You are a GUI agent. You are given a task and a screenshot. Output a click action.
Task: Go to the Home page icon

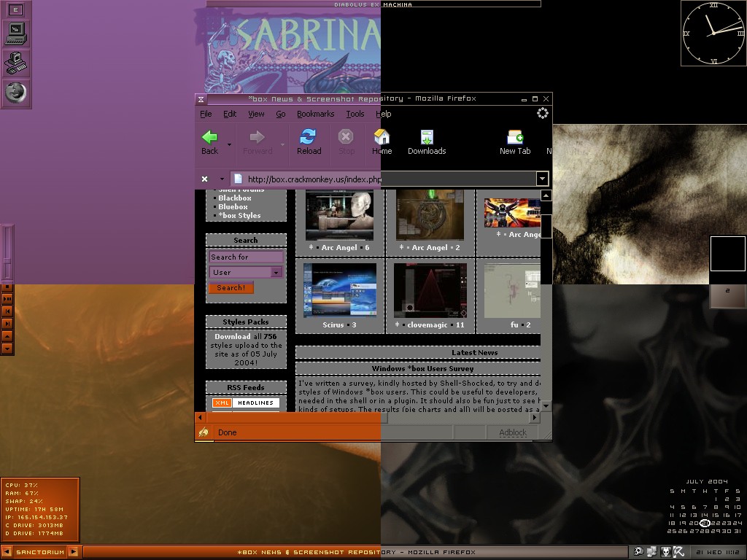pos(382,137)
